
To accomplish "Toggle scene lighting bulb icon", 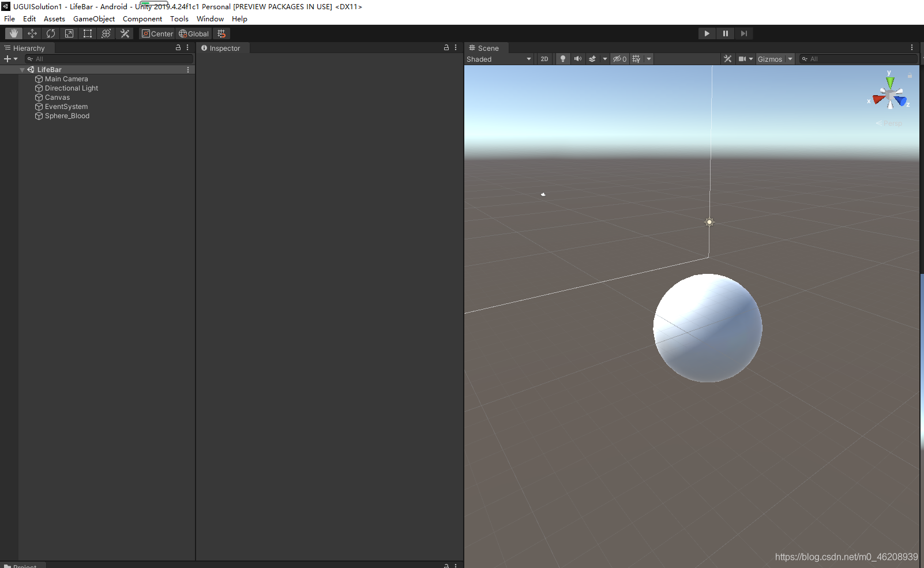I will (x=563, y=59).
